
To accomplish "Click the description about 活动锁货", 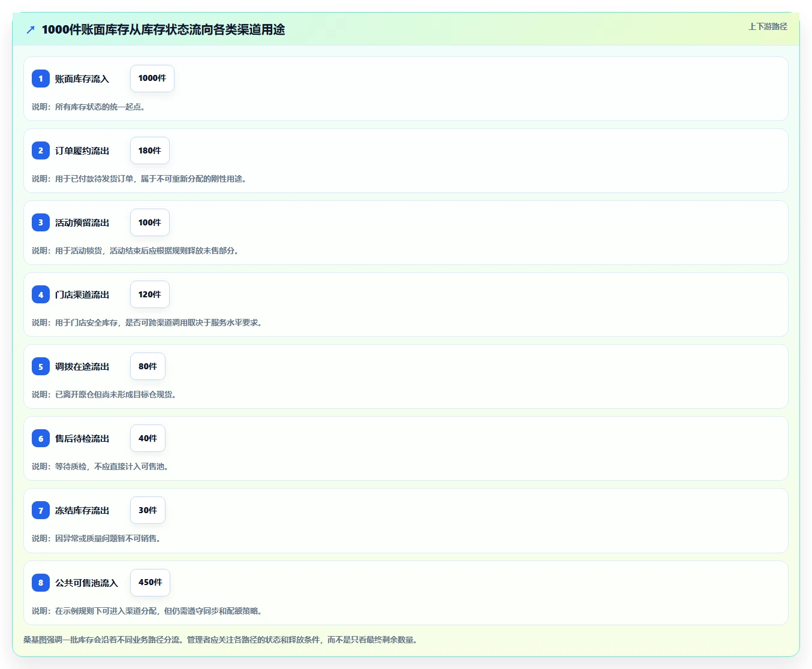I will 136,251.
